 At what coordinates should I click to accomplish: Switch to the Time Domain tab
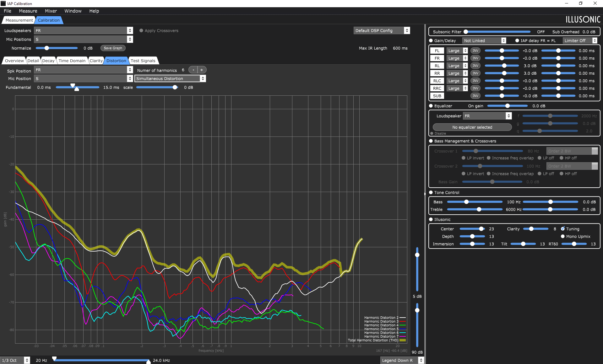[x=72, y=61]
